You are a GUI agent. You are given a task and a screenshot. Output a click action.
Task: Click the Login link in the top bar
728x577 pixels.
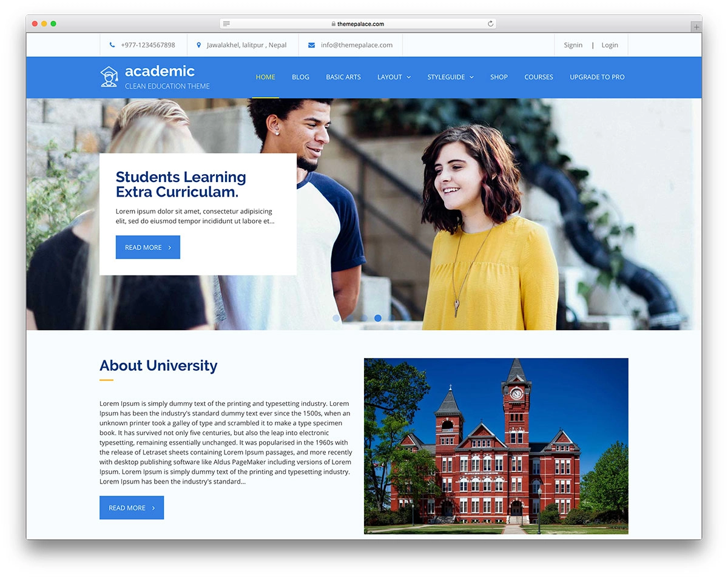(610, 45)
